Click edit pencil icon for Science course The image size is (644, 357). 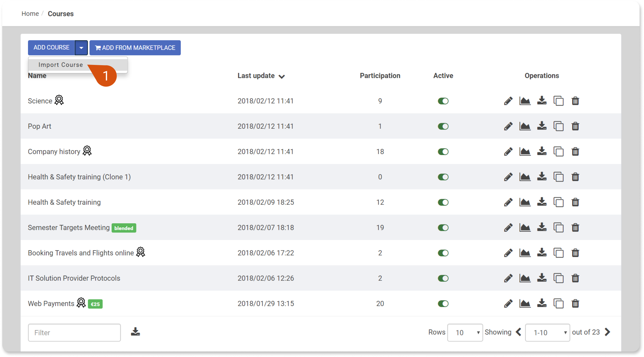point(508,101)
